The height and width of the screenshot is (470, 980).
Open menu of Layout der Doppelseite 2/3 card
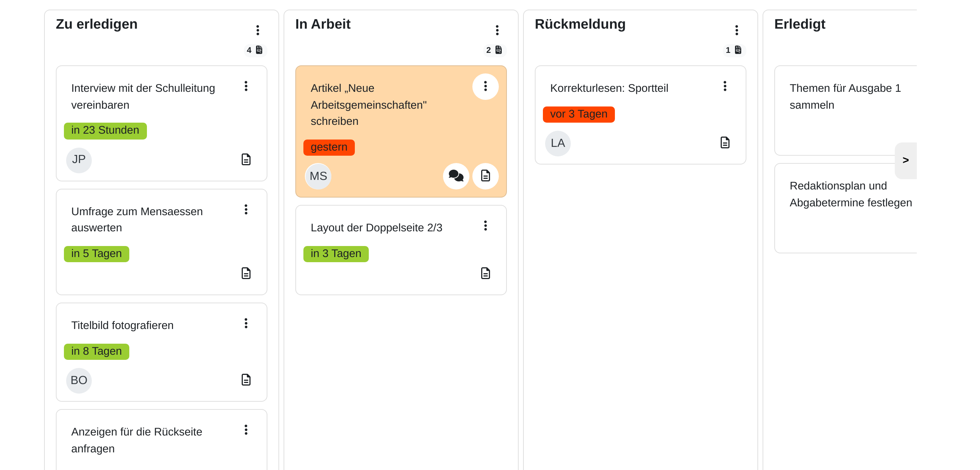pyautogui.click(x=485, y=226)
